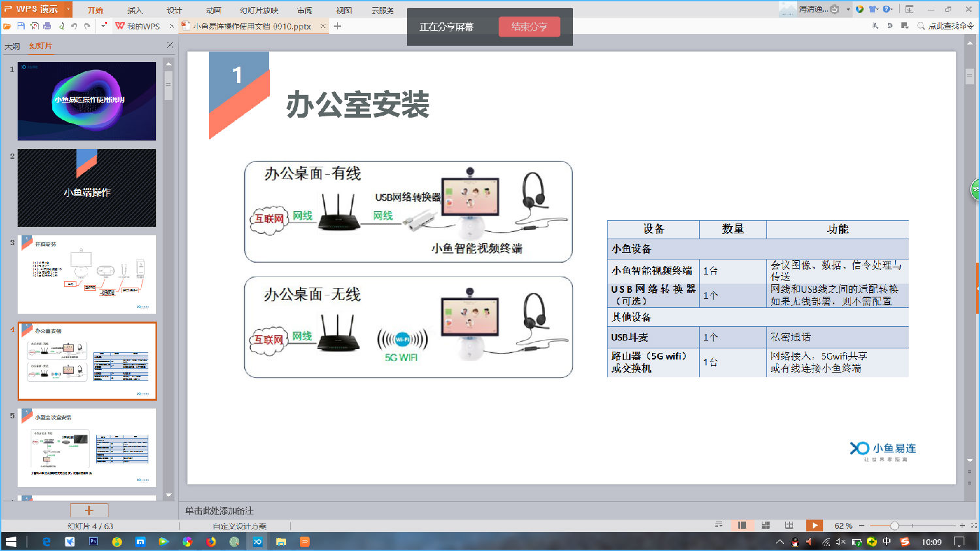The image size is (980, 551).
Task: Click the 62 % zoom level
Action: (x=843, y=526)
